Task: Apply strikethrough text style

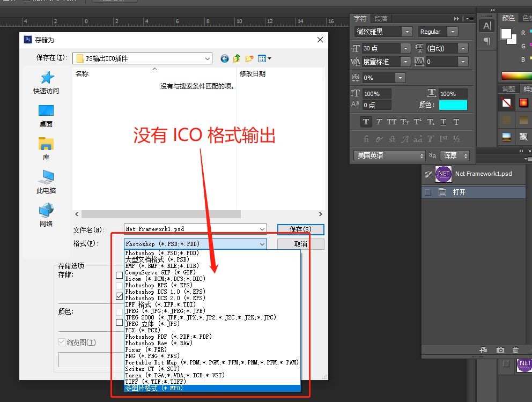Action: [x=456, y=122]
